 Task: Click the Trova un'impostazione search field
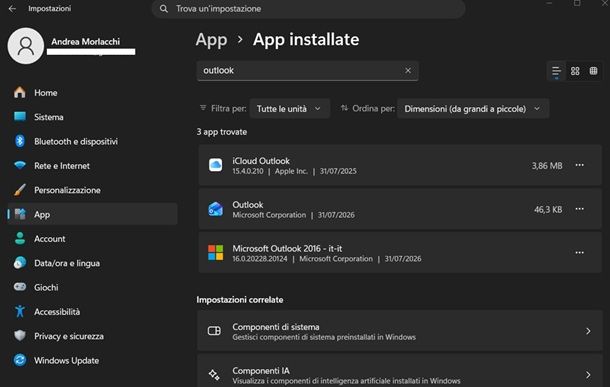pyautogui.click(x=309, y=9)
